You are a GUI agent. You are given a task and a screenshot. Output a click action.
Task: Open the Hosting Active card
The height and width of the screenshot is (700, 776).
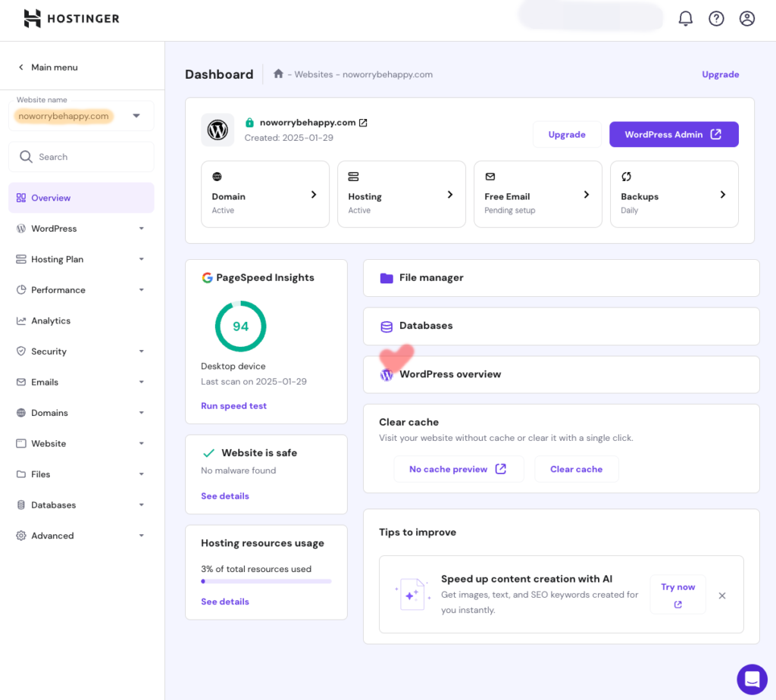click(x=402, y=194)
